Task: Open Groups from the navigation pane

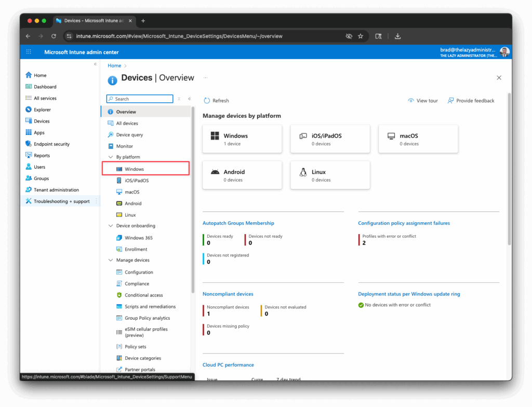Action: (x=41, y=178)
